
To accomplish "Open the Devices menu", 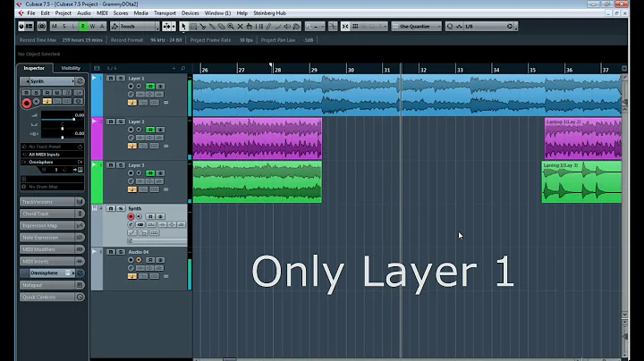I will (191, 13).
